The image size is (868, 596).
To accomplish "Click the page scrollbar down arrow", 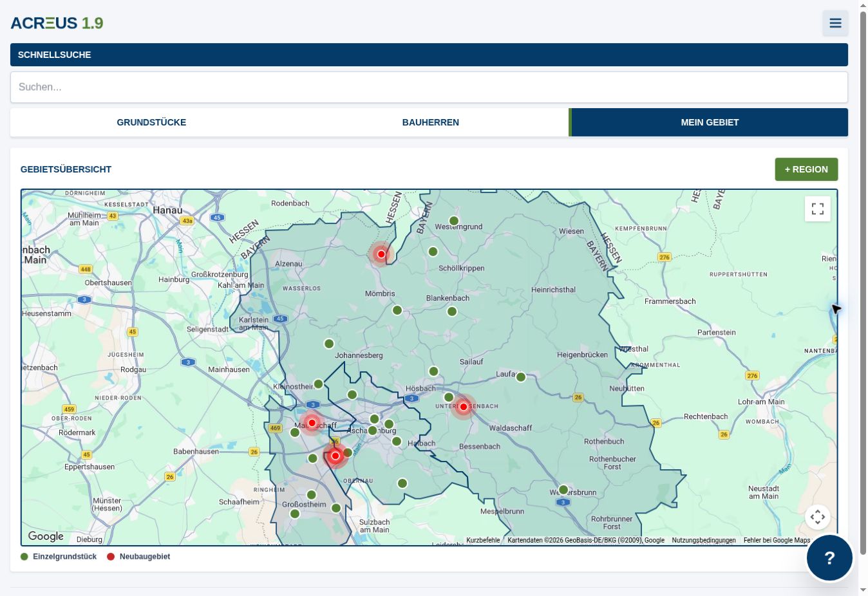I will pos(863,590).
